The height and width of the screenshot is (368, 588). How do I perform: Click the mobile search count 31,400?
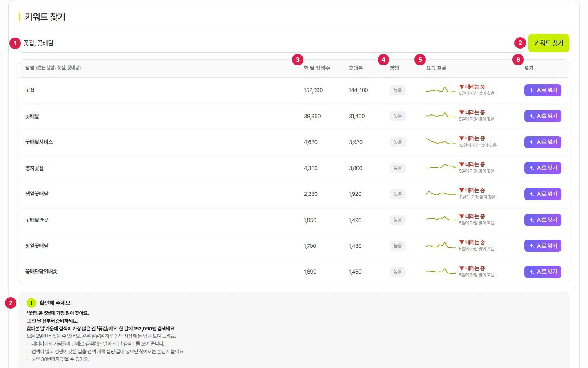point(357,116)
